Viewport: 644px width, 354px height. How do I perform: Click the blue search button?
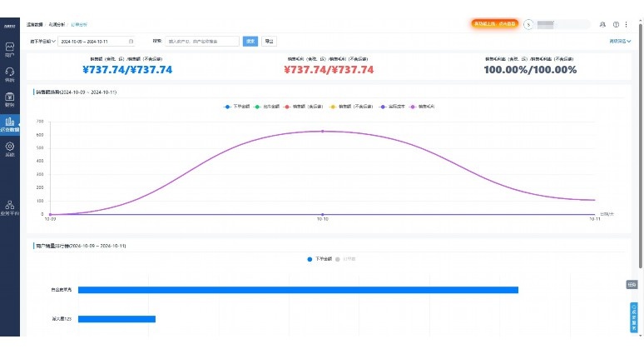tap(250, 41)
